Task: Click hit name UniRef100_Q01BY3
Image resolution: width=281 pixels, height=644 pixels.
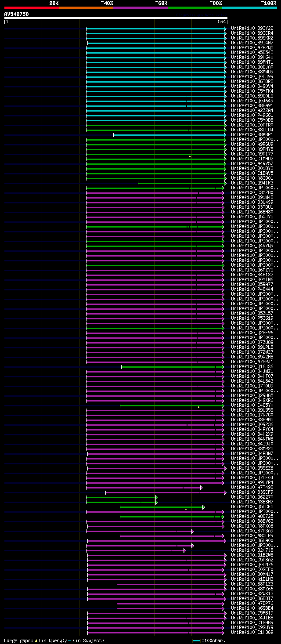Action: pos(252,169)
